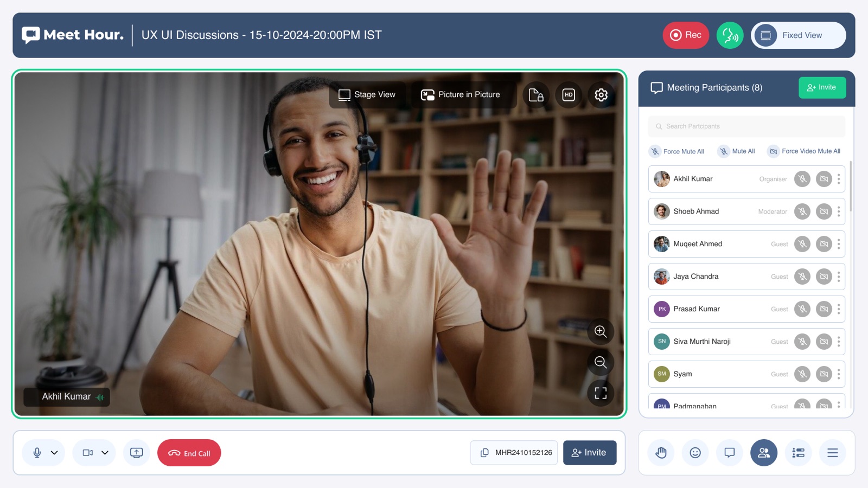This screenshot has width=868, height=488.
Task: Toggle the Fixed View switch
Action: pos(798,35)
